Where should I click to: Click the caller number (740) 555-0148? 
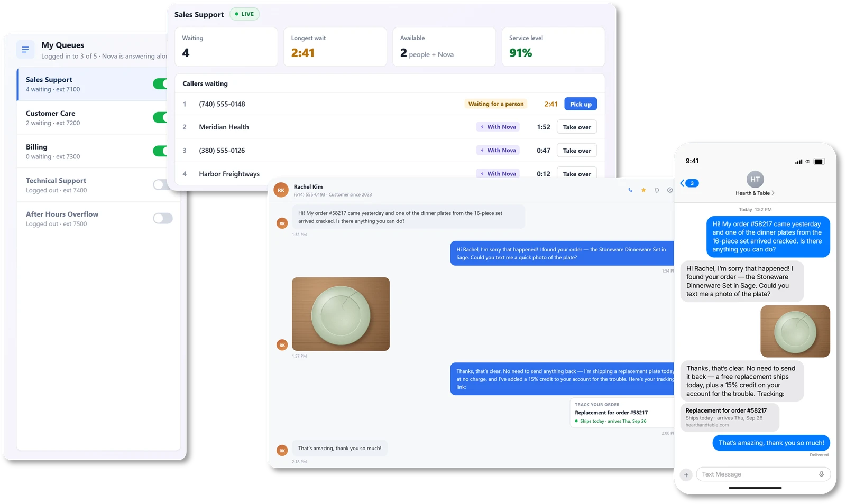(222, 104)
